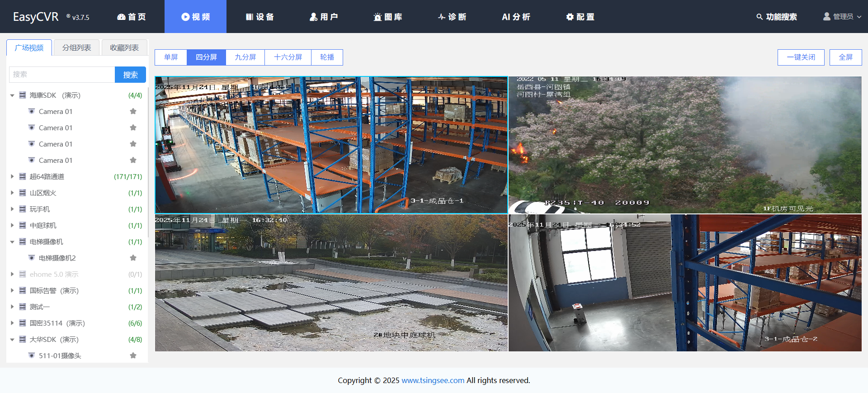Expand the 超64路通道 group
Viewport: 868px width, 393px height.
(x=12, y=176)
